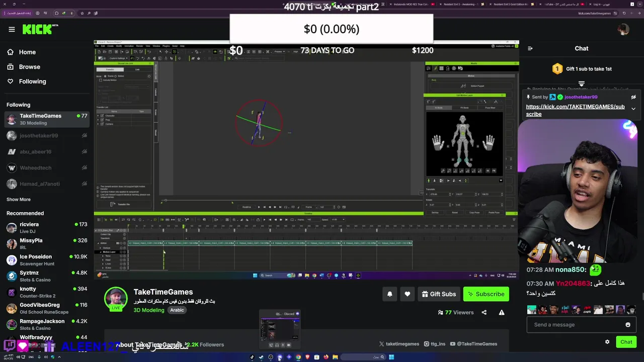Click Paste Pose button in stream
The image size is (644, 362).
pyautogui.click(x=494, y=212)
